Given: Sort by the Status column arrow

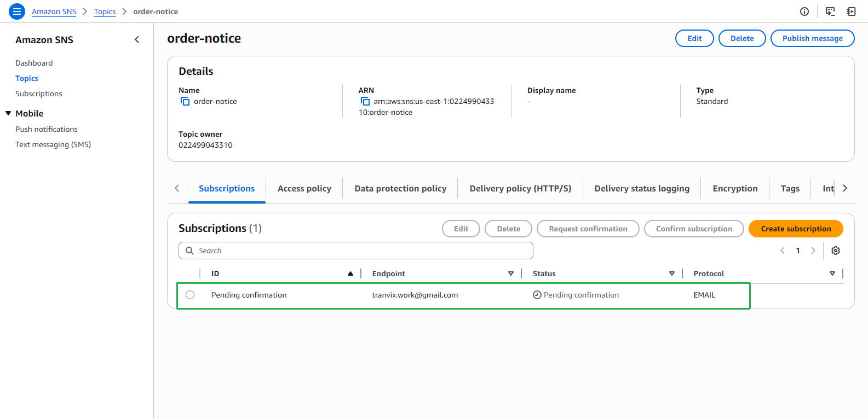Looking at the screenshot, I should [x=672, y=273].
